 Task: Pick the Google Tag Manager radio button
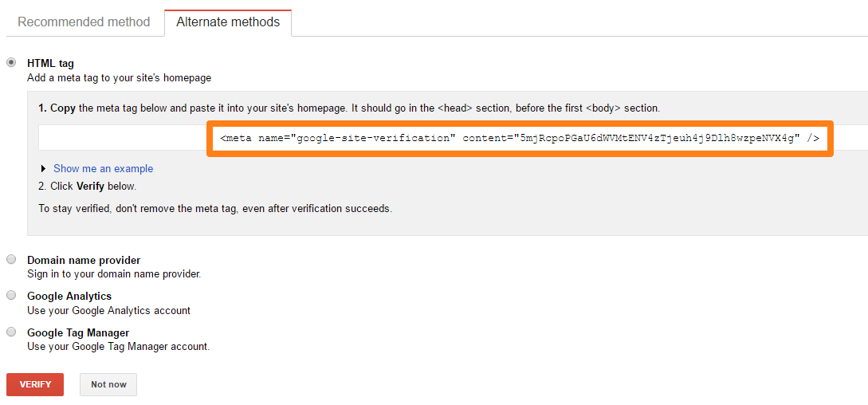(11, 332)
